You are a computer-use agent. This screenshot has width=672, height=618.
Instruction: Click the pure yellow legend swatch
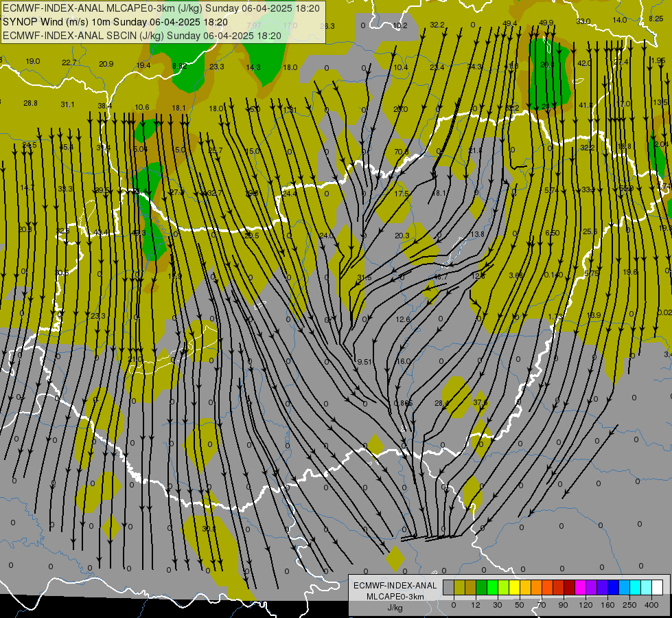(x=515, y=588)
